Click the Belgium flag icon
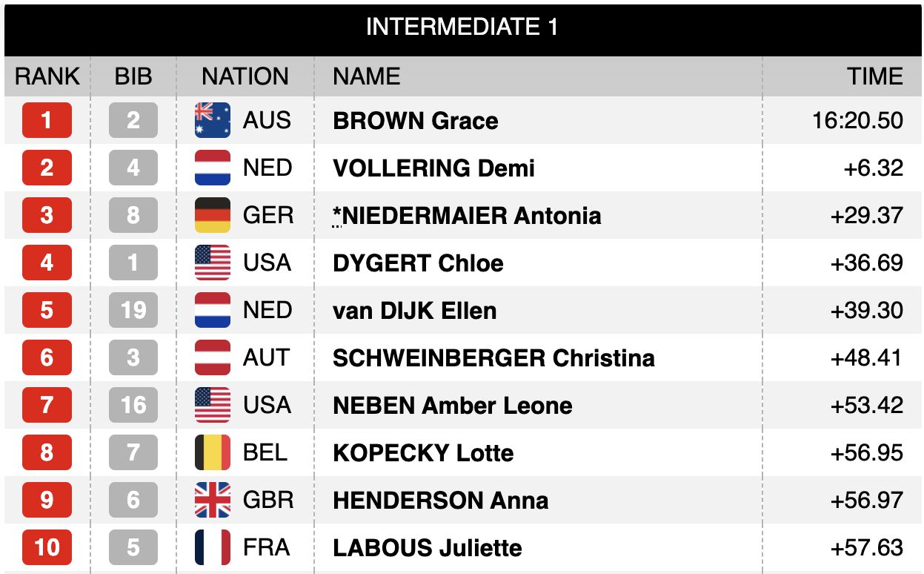 (213, 452)
